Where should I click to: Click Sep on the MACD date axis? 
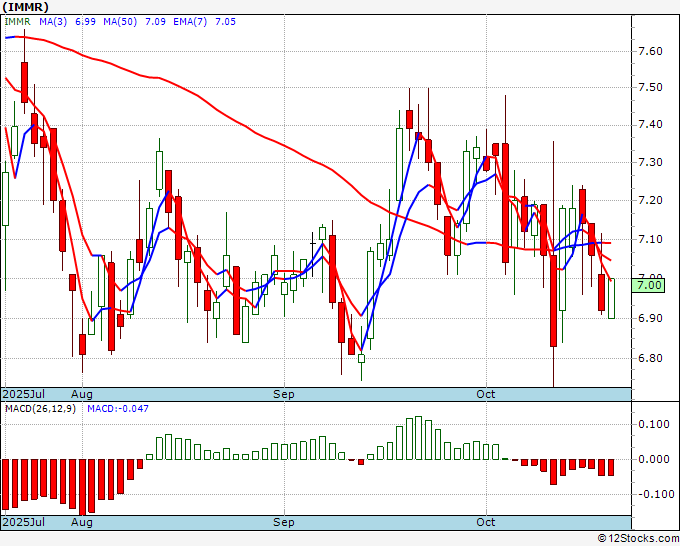tap(284, 522)
